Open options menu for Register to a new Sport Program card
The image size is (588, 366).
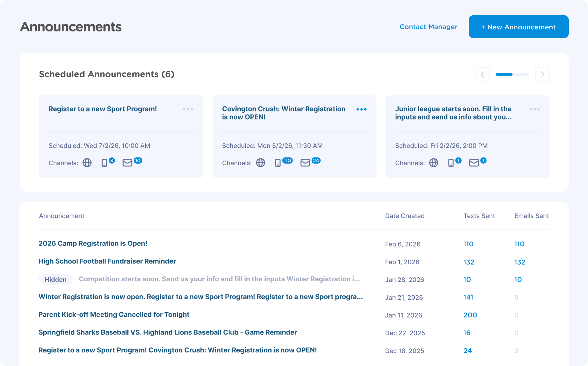click(188, 109)
